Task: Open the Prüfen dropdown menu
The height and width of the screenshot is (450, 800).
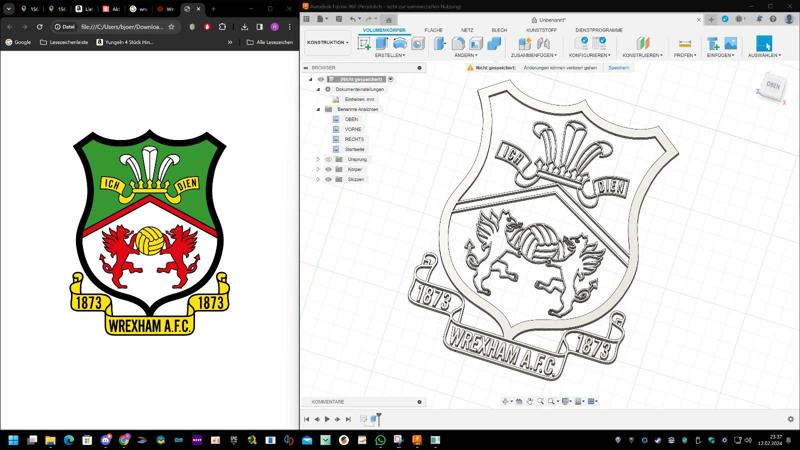Action: [685, 55]
